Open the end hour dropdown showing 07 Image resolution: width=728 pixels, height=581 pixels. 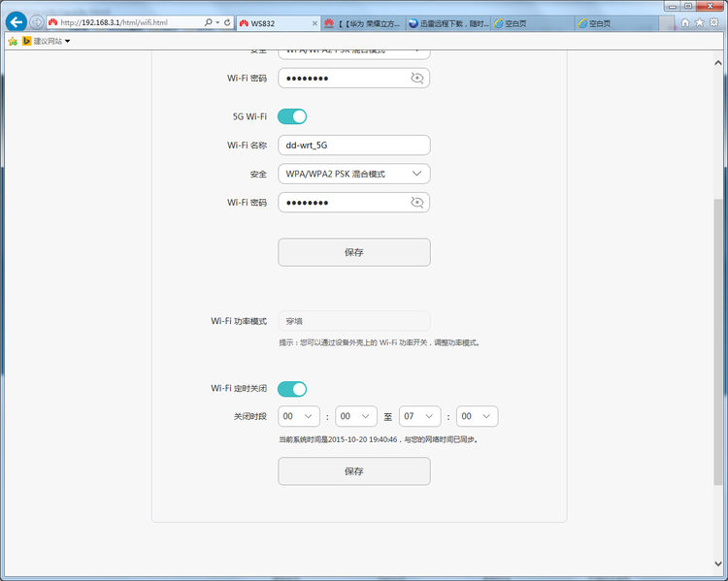419,416
